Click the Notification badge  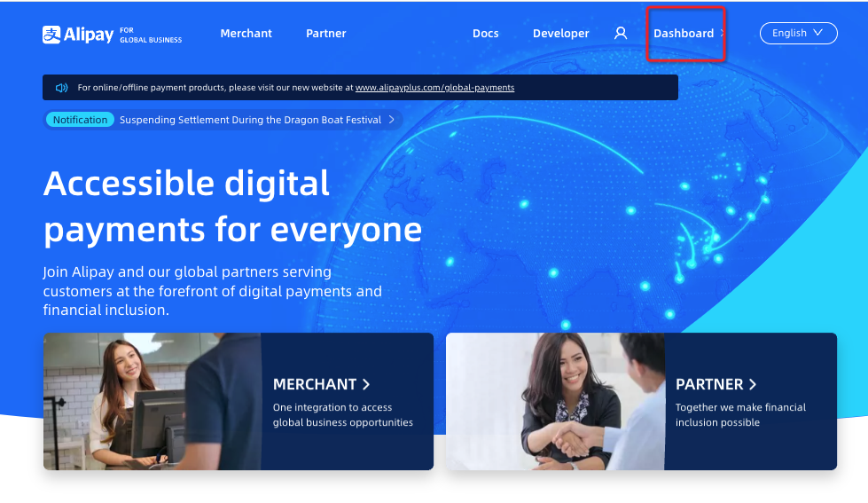(x=81, y=120)
